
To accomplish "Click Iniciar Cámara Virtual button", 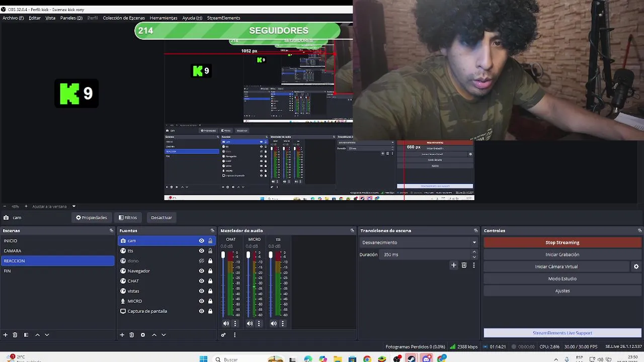I will tap(556, 266).
